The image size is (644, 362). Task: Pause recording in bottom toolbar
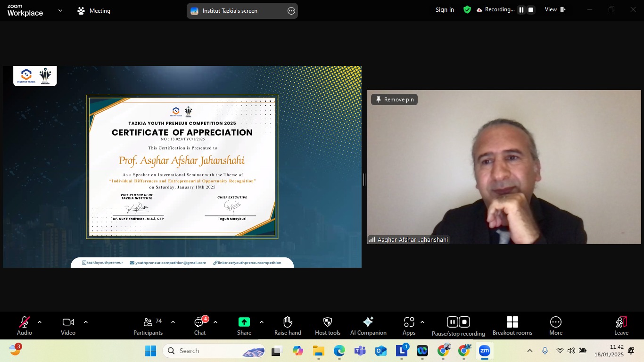click(452, 322)
